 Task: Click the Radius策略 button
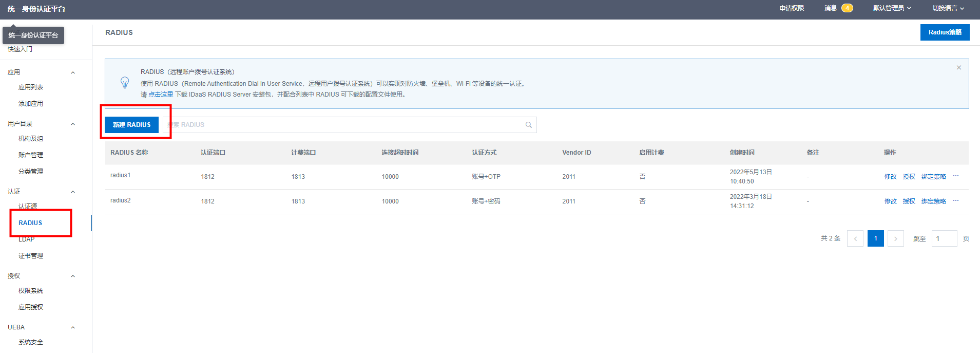pyautogui.click(x=945, y=32)
